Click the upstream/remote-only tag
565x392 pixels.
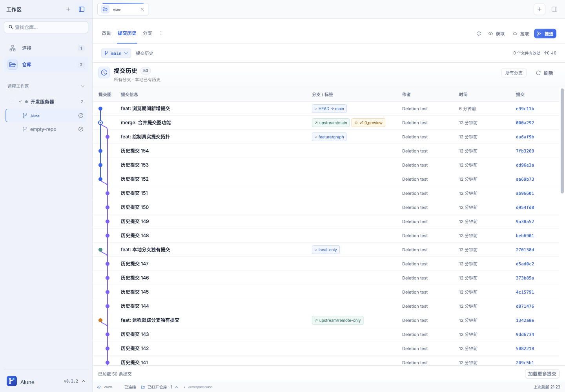337,320
